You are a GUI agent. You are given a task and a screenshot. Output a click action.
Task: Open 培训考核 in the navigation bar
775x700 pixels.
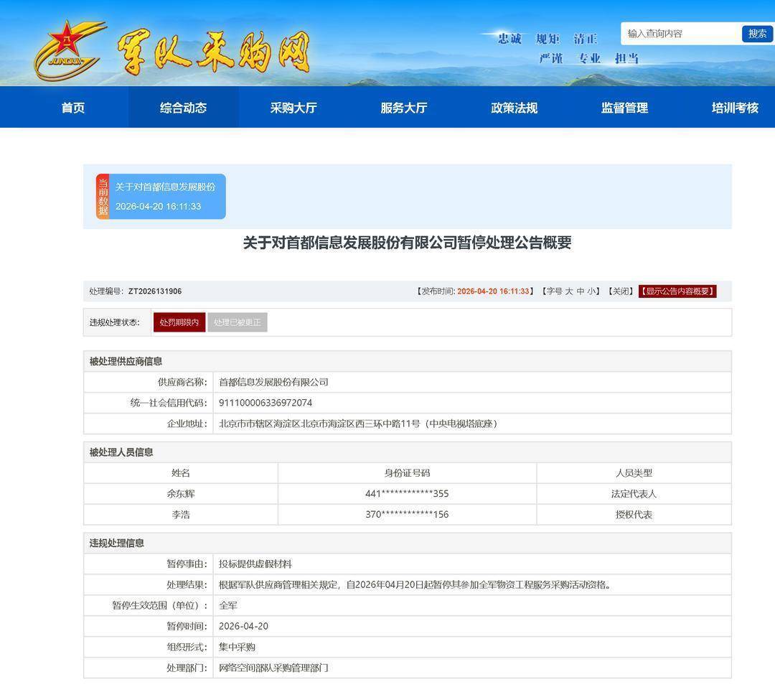pos(735,108)
